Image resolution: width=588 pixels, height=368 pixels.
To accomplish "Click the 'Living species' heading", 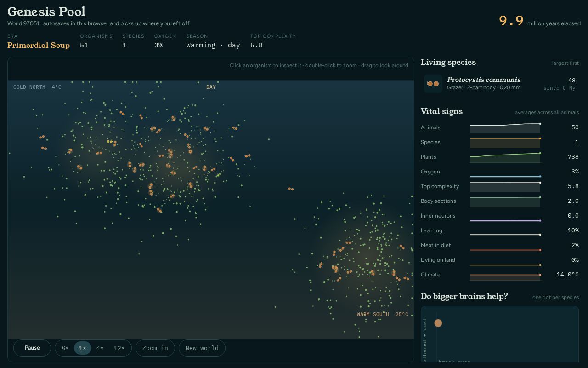I will [448, 62].
